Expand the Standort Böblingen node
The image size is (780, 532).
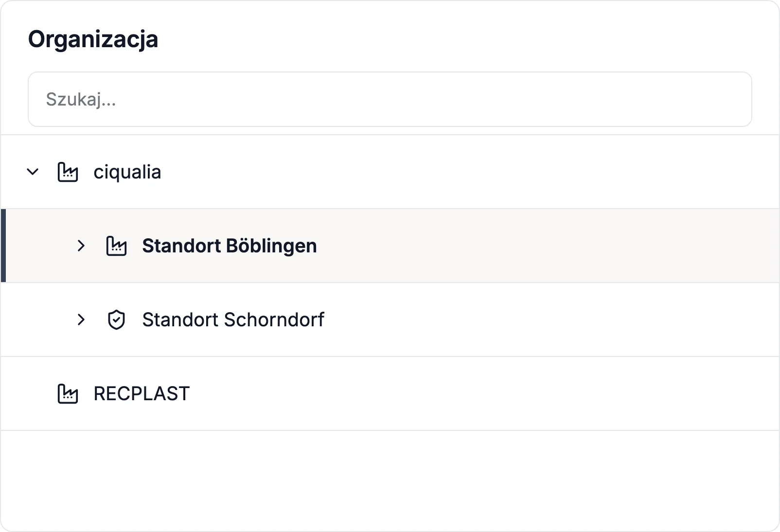tap(81, 246)
